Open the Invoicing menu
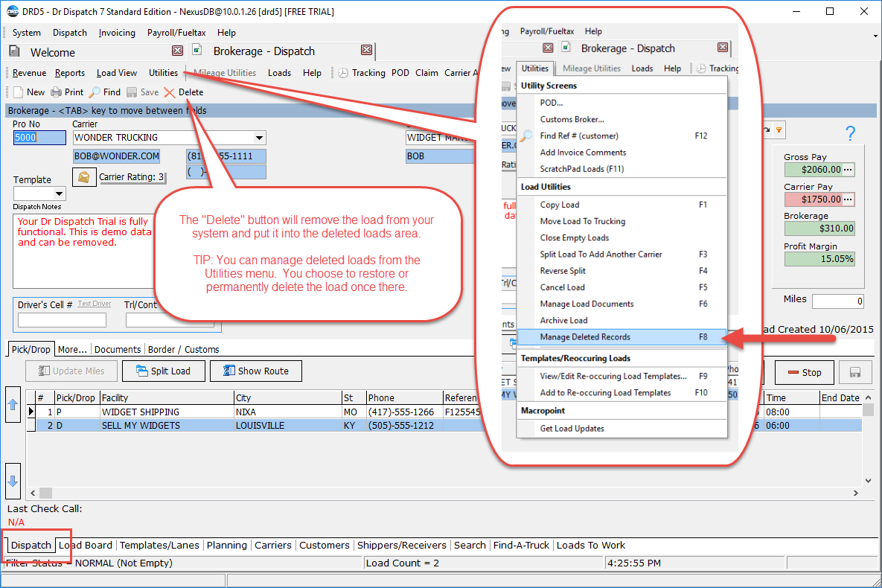The height and width of the screenshot is (588, 882). tap(117, 33)
